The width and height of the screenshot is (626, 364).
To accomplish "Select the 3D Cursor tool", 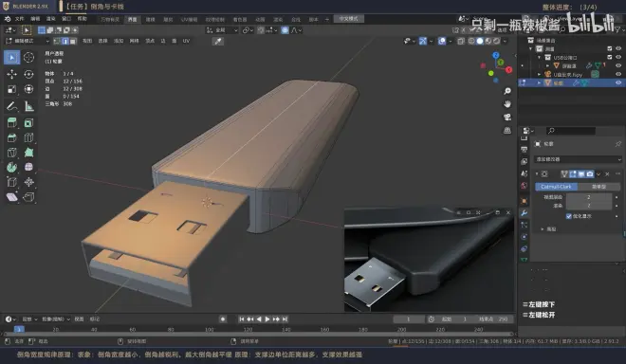I will click(x=28, y=58).
